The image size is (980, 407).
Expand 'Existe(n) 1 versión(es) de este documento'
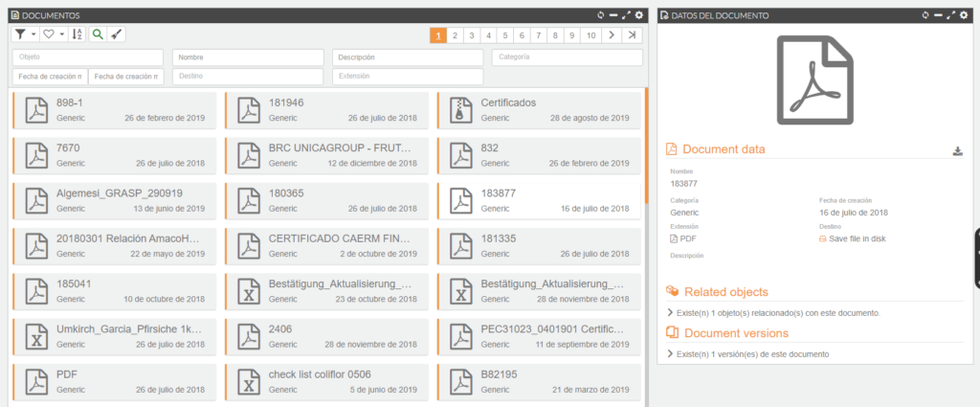[x=748, y=354]
